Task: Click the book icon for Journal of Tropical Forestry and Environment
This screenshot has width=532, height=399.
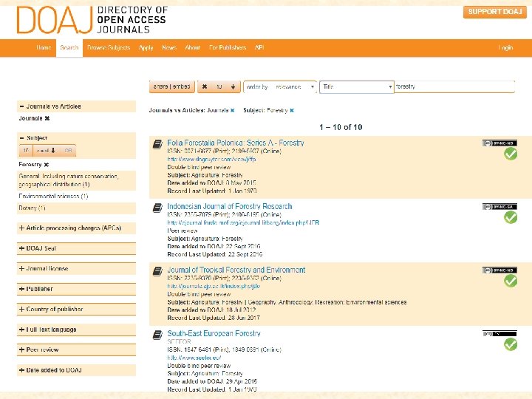Action: click(x=157, y=271)
